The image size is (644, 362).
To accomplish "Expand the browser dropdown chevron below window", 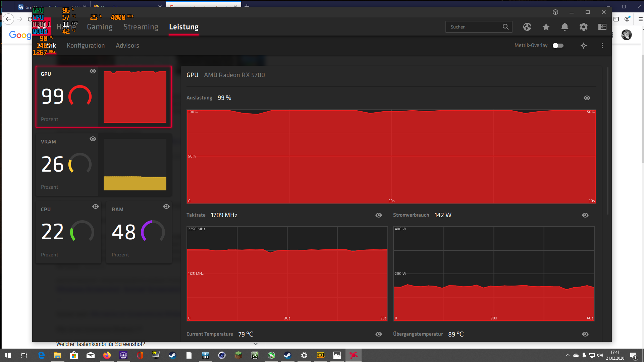I will tap(255, 344).
